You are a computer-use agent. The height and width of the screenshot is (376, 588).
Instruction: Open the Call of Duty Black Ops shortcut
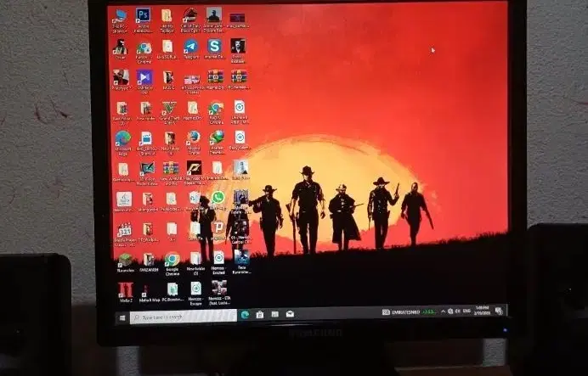190,20
